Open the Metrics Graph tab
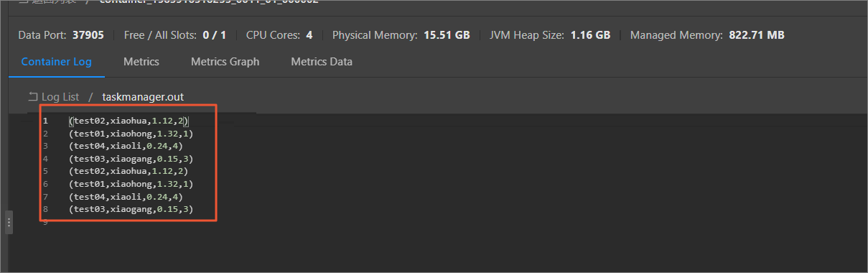Image resolution: width=868 pixels, height=273 pixels. (x=225, y=62)
